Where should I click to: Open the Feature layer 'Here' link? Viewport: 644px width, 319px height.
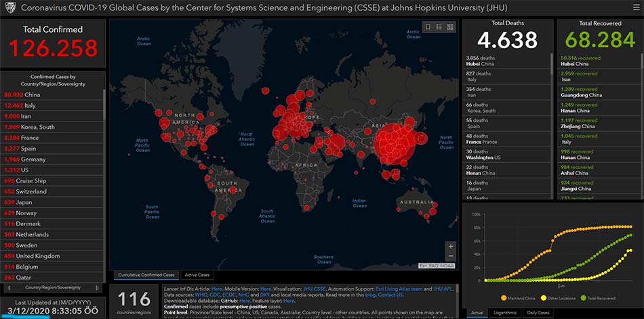tap(289, 301)
